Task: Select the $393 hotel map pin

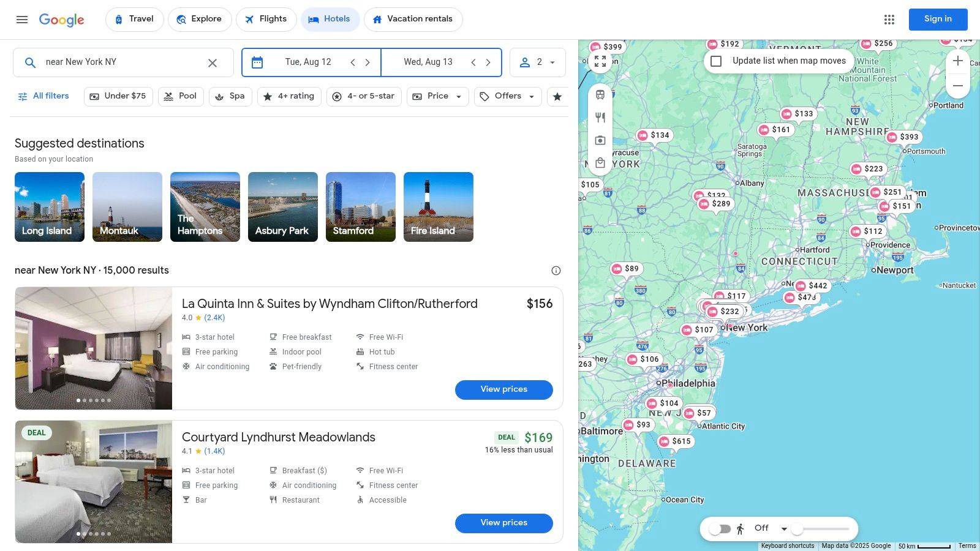Action: tap(903, 137)
